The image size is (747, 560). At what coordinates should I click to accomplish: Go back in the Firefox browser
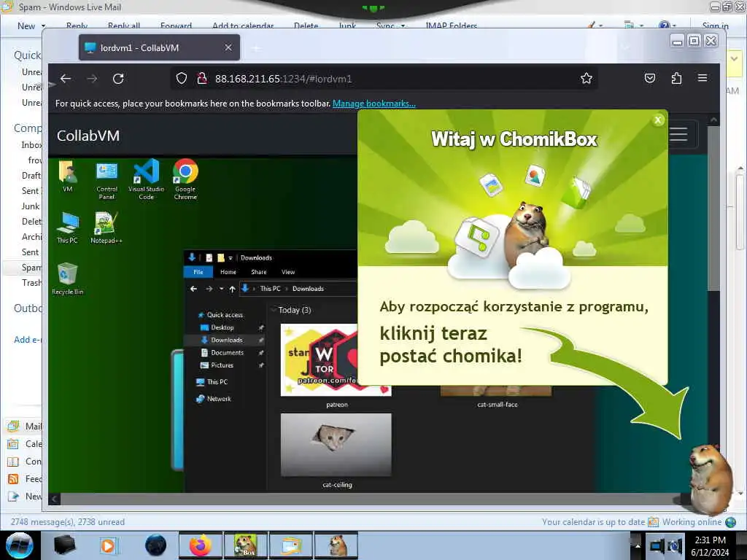pos(66,79)
